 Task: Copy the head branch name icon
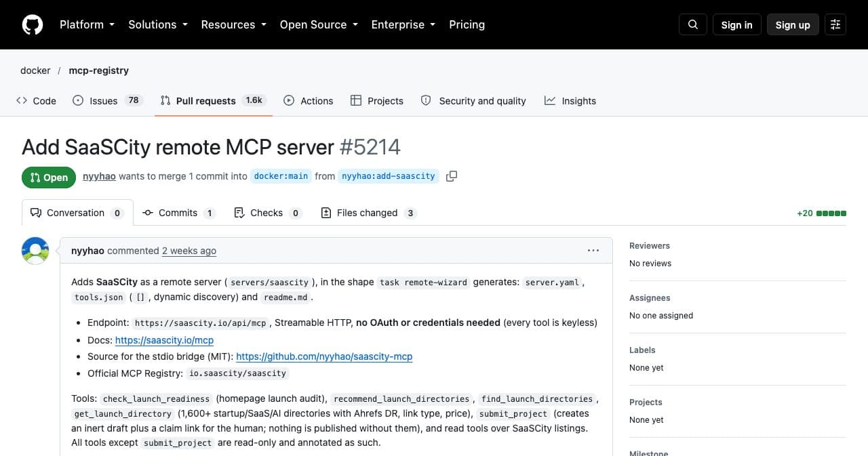click(452, 176)
